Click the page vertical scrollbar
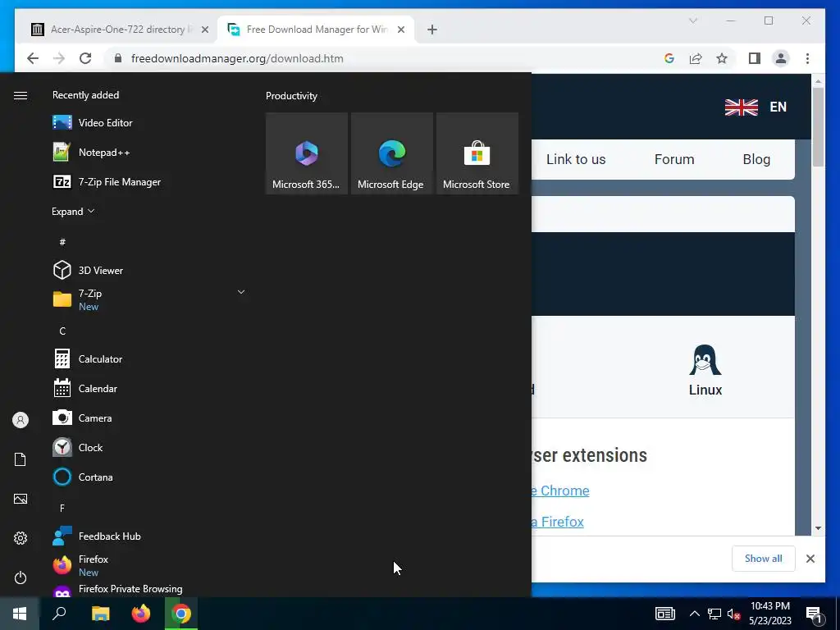Image resolution: width=840 pixels, height=630 pixels. point(818,126)
